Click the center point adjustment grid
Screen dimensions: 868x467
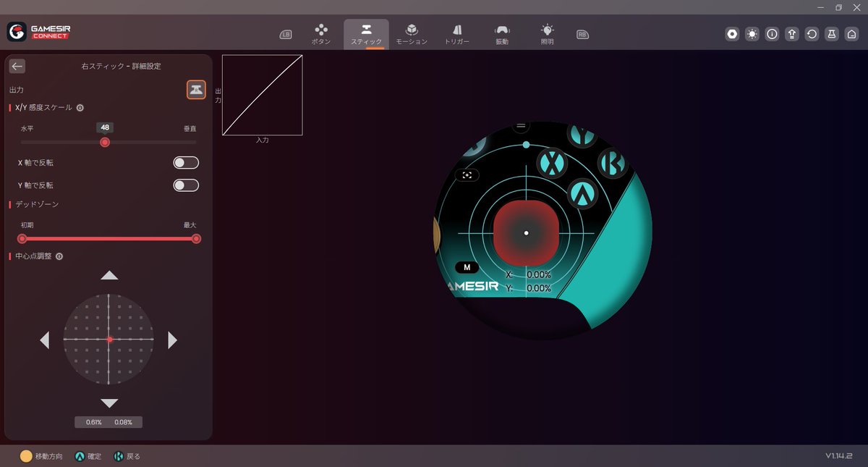click(x=109, y=339)
